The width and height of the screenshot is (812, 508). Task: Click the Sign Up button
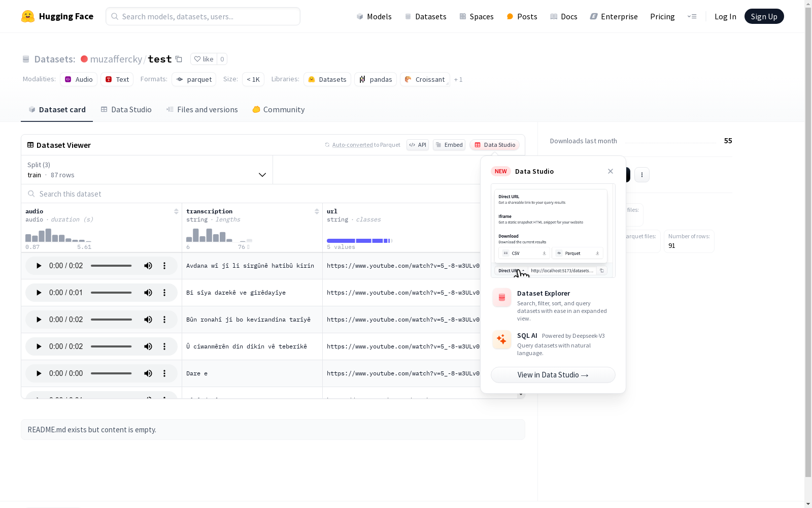pos(764,16)
